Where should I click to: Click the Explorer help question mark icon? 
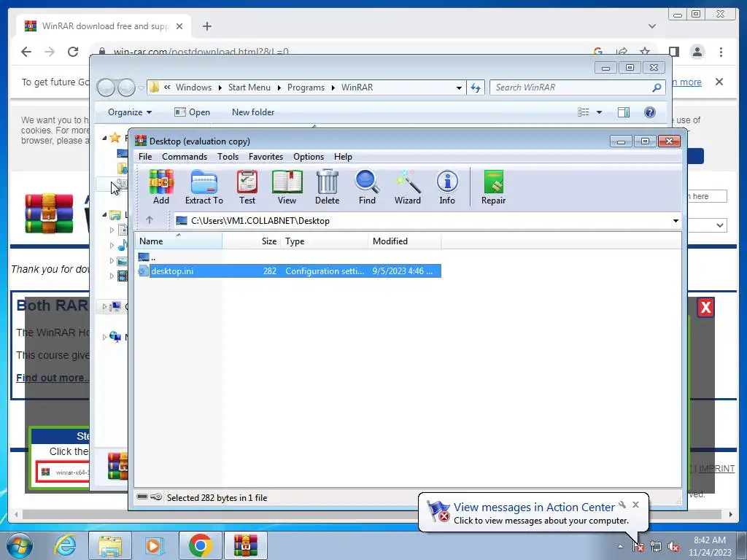(x=649, y=112)
